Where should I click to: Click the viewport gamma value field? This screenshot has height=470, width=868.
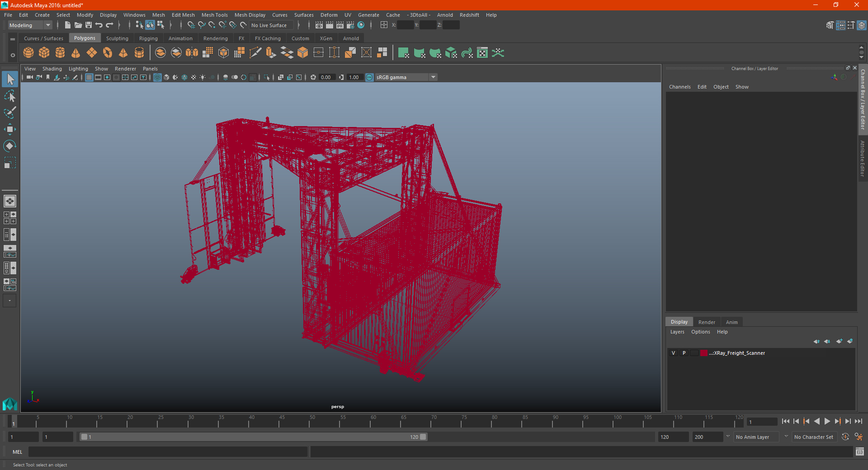tap(354, 77)
